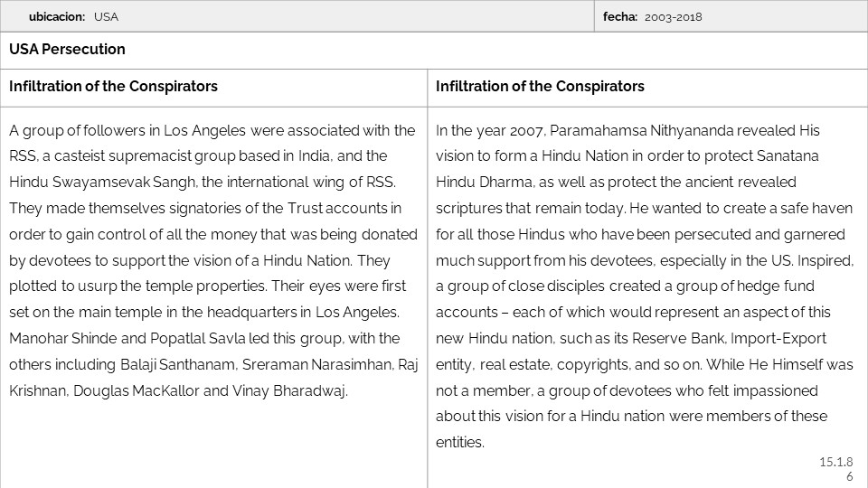Image resolution: width=868 pixels, height=488 pixels.
Task: Click the page number "6"
Action: [850, 476]
